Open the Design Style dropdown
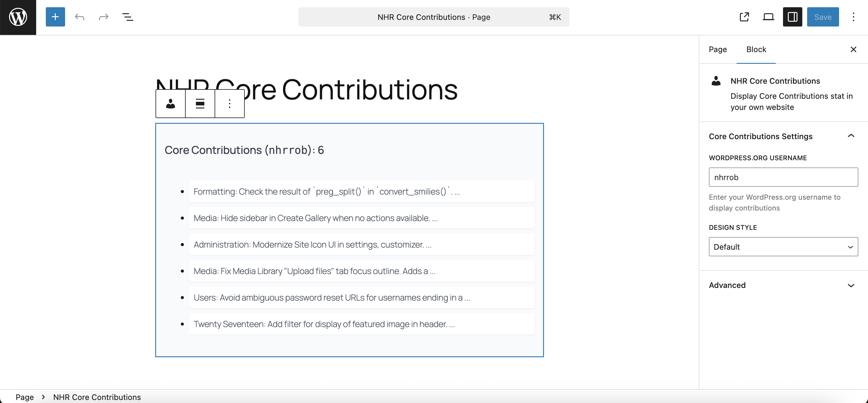The height and width of the screenshot is (403, 868). 783,247
